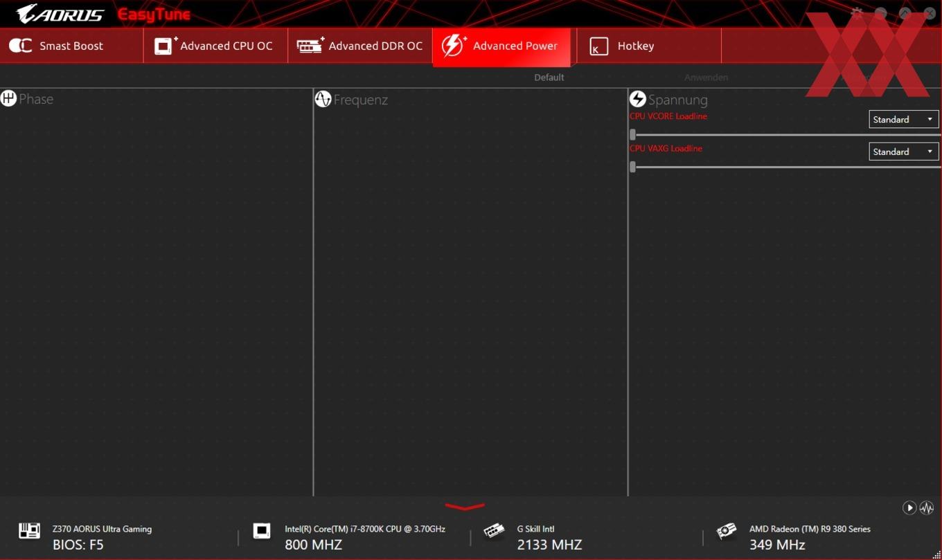
Task: Minimize the EasyTune window
Action: pyautogui.click(x=881, y=13)
